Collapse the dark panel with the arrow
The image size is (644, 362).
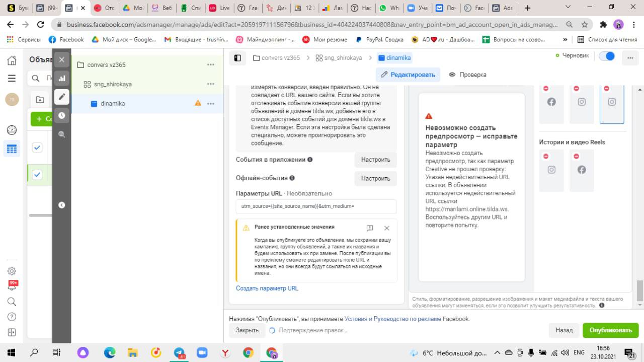coord(61,205)
